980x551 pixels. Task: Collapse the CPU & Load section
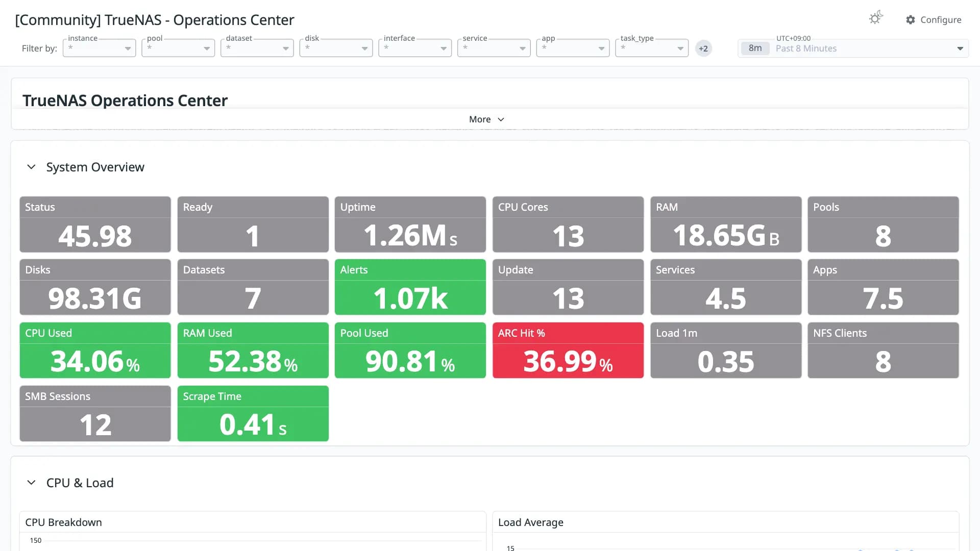(x=31, y=483)
